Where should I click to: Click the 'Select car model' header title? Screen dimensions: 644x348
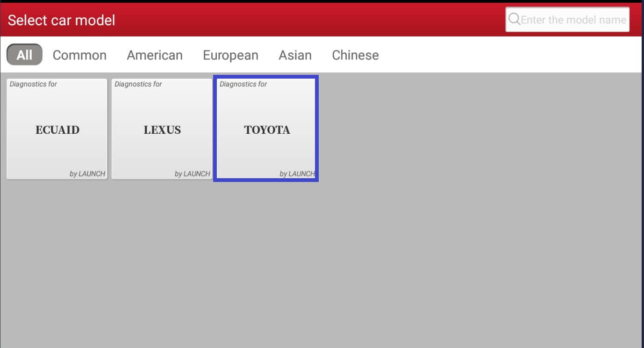[x=61, y=20]
